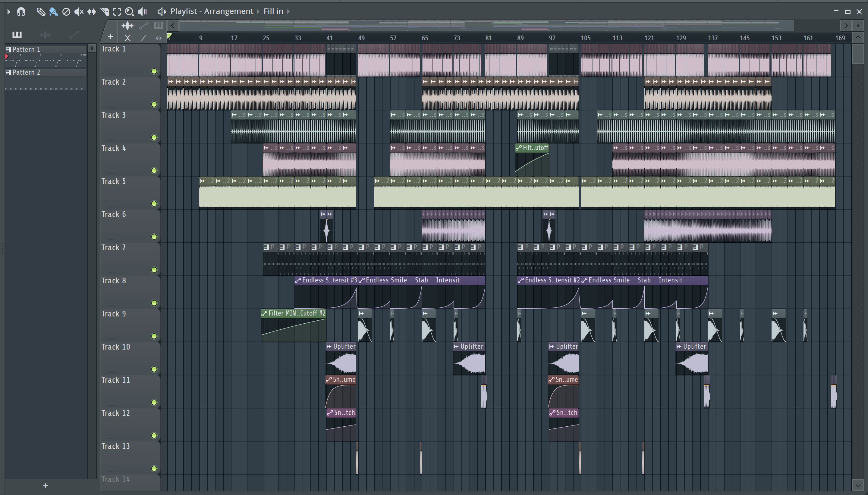
Task: Expand the arrow after Fill in
Action: pyautogui.click(x=288, y=11)
